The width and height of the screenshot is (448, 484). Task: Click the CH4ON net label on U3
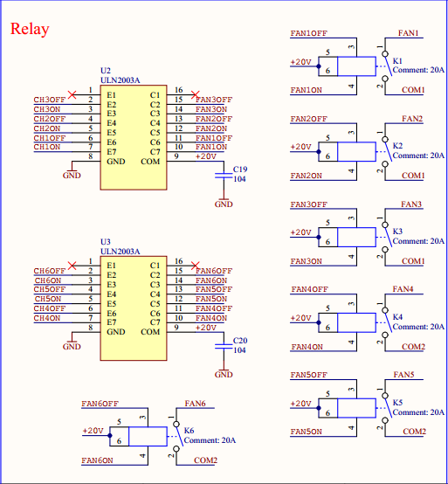pos(47,318)
